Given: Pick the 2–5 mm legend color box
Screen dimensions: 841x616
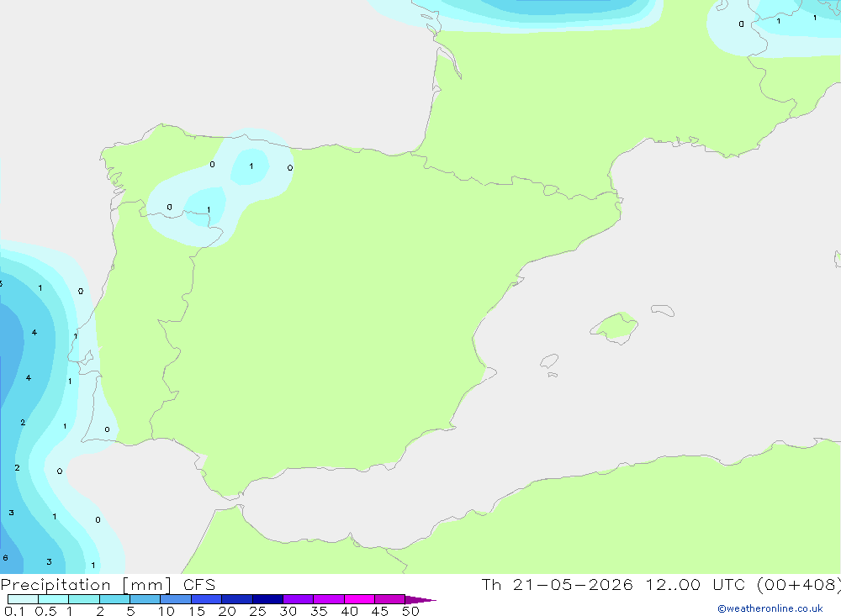Looking at the screenshot, I should click(x=114, y=599).
